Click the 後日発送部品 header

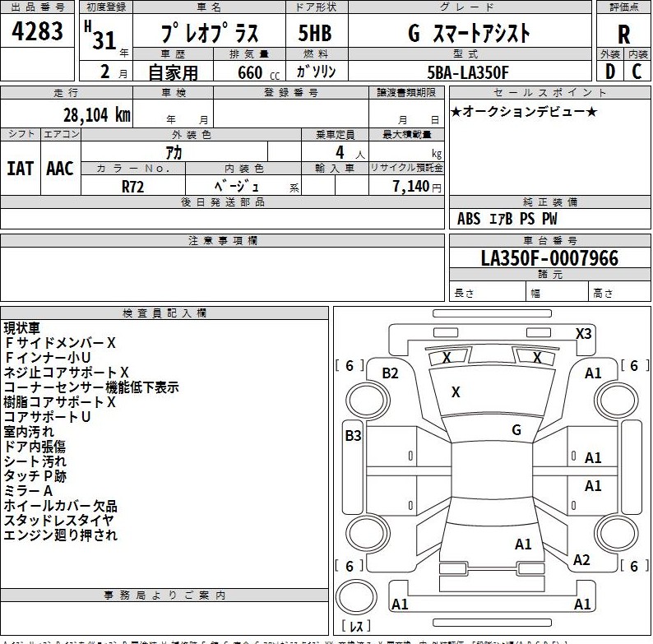point(222,202)
